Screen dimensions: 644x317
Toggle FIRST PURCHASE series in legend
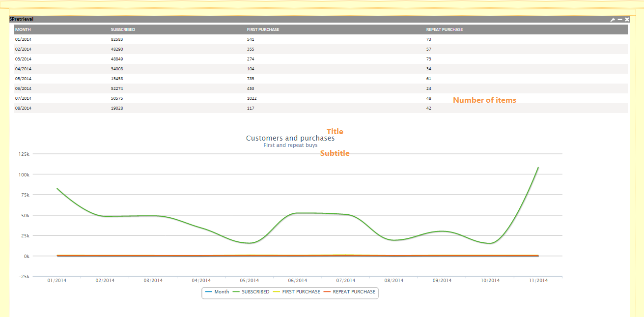click(x=296, y=292)
